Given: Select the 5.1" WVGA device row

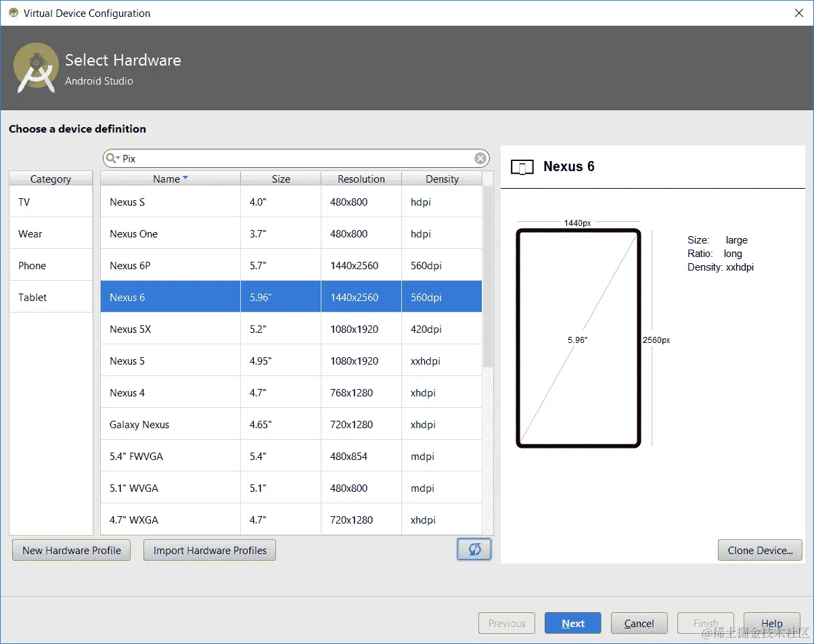Looking at the screenshot, I should click(x=291, y=488).
